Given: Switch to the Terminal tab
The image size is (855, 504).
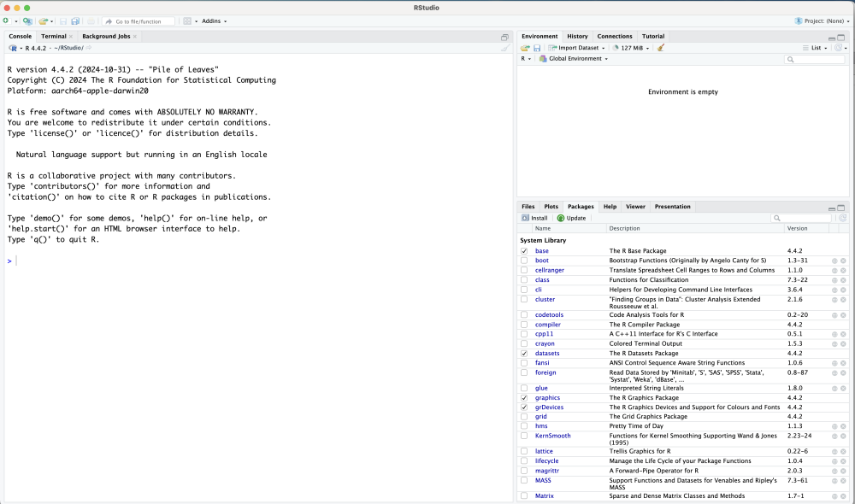Looking at the screenshot, I should (53, 37).
